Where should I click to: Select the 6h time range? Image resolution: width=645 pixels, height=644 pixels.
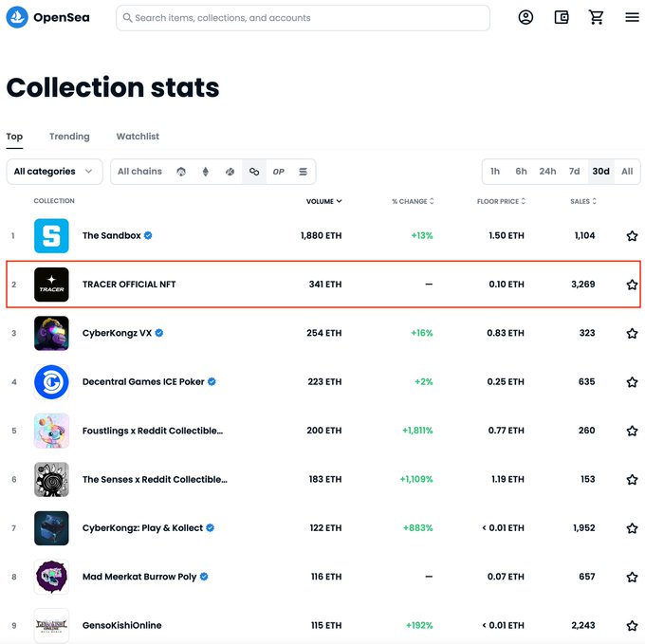tap(521, 172)
